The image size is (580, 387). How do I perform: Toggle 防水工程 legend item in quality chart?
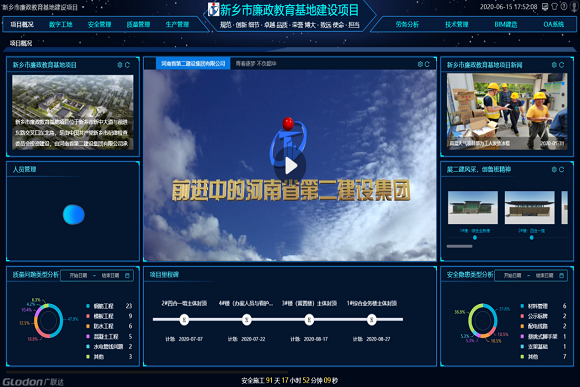point(109,326)
